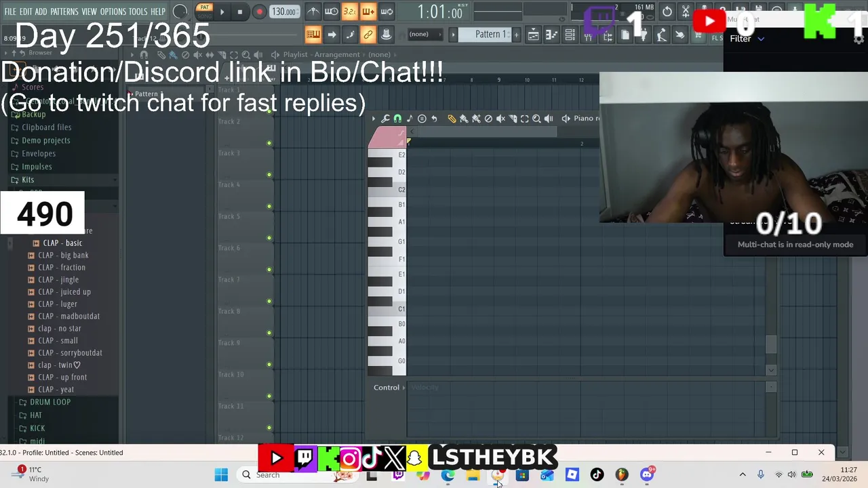Open the Piano roll view icon

click(552, 35)
